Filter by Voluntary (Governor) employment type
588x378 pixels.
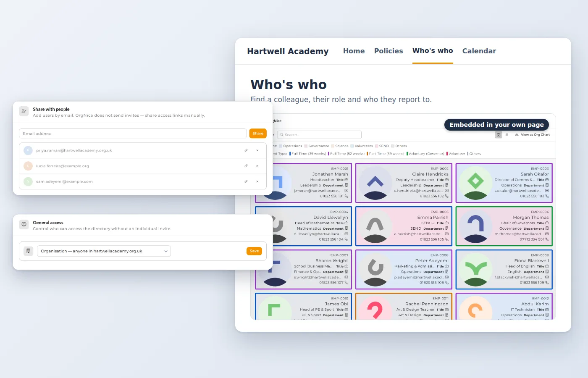tap(425, 154)
